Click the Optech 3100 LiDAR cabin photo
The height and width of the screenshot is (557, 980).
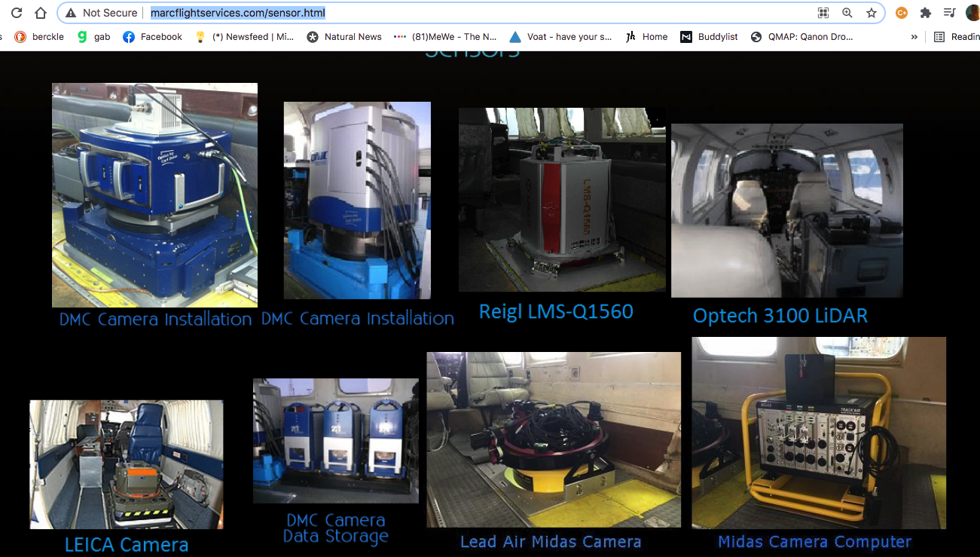[x=787, y=210]
